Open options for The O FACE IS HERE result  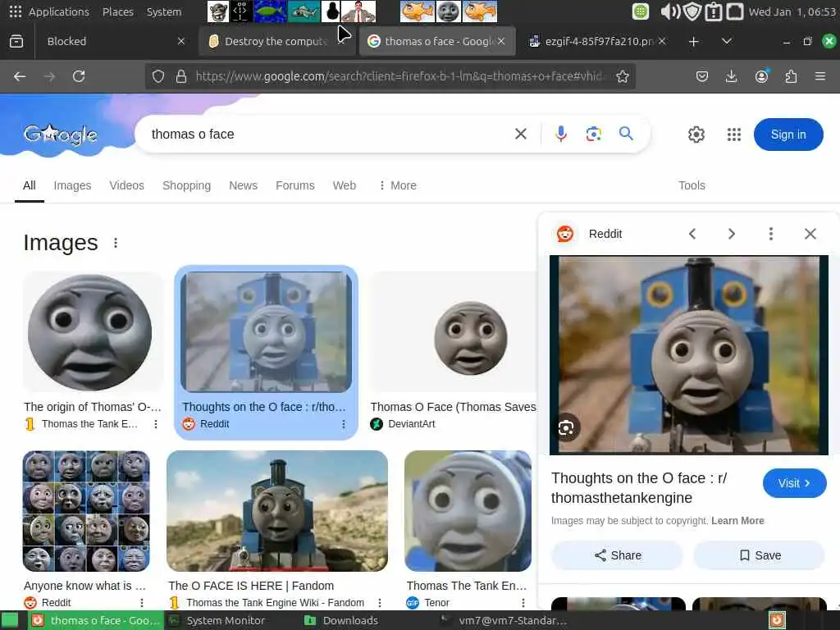click(x=379, y=603)
